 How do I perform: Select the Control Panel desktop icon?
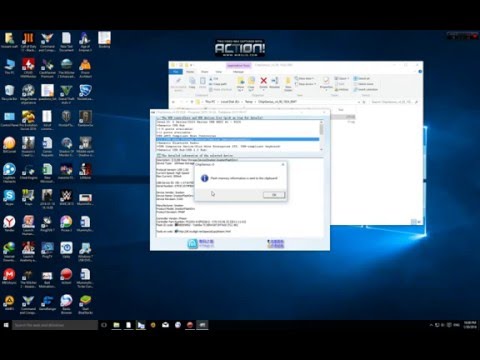pyautogui.click(x=9, y=119)
